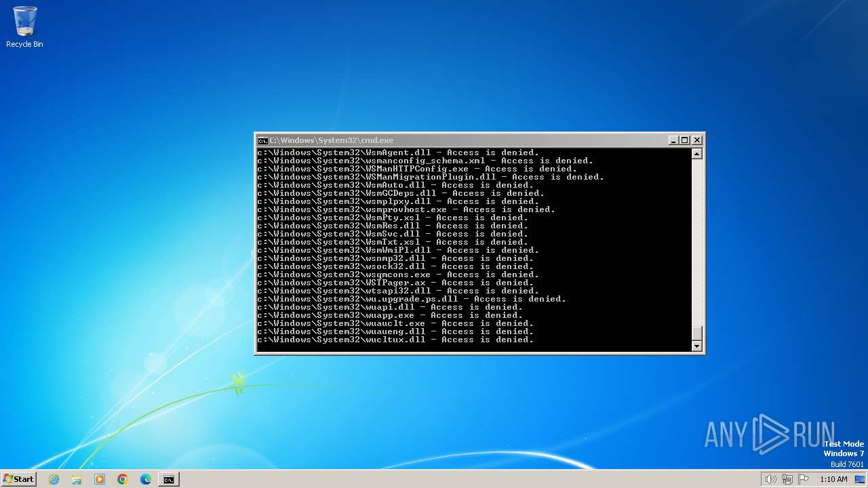Click the cmd vertical scrollbar thumb
Screen dimensions: 868x488
[x=696, y=333]
